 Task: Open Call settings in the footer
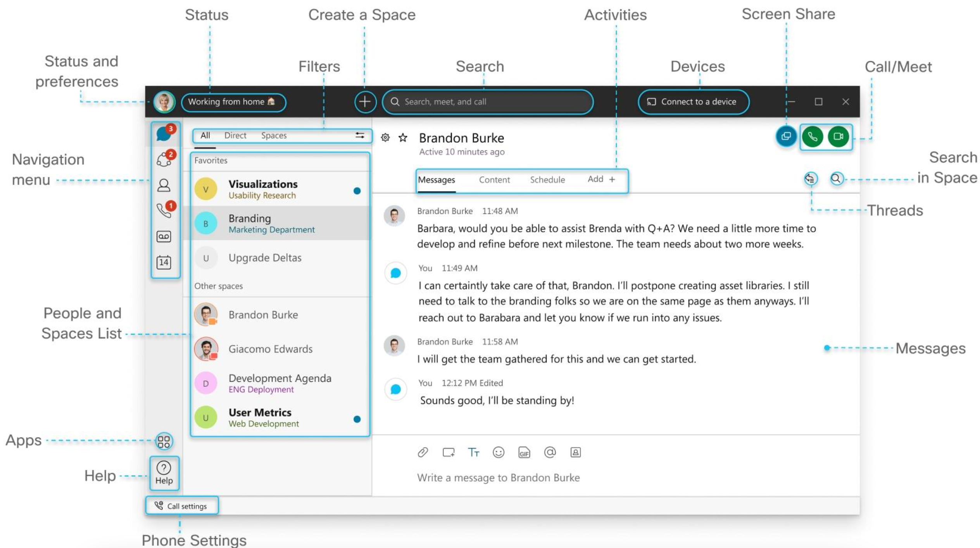click(181, 506)
